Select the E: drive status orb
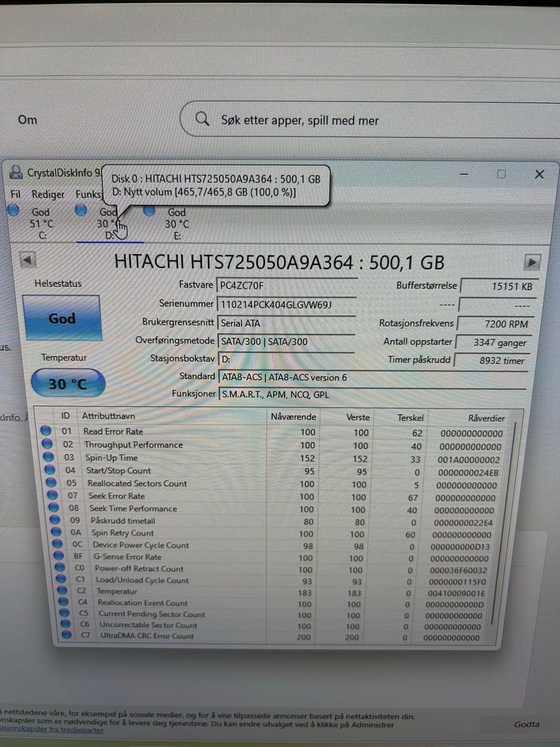This screenshot has height=747, width=560. click(x=149, y=211)
